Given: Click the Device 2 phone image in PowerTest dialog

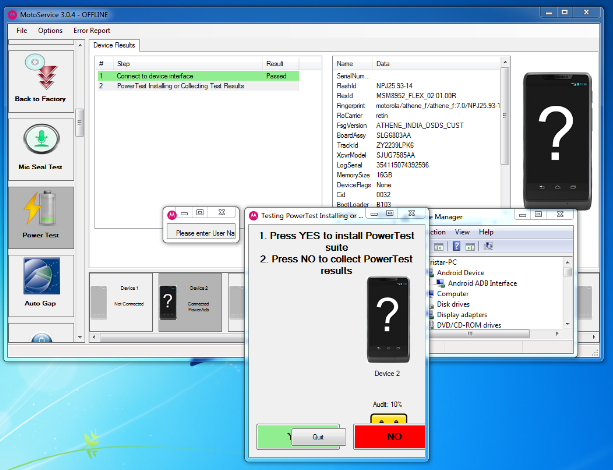Looking at the screenshot, I should tap(388, 319).
